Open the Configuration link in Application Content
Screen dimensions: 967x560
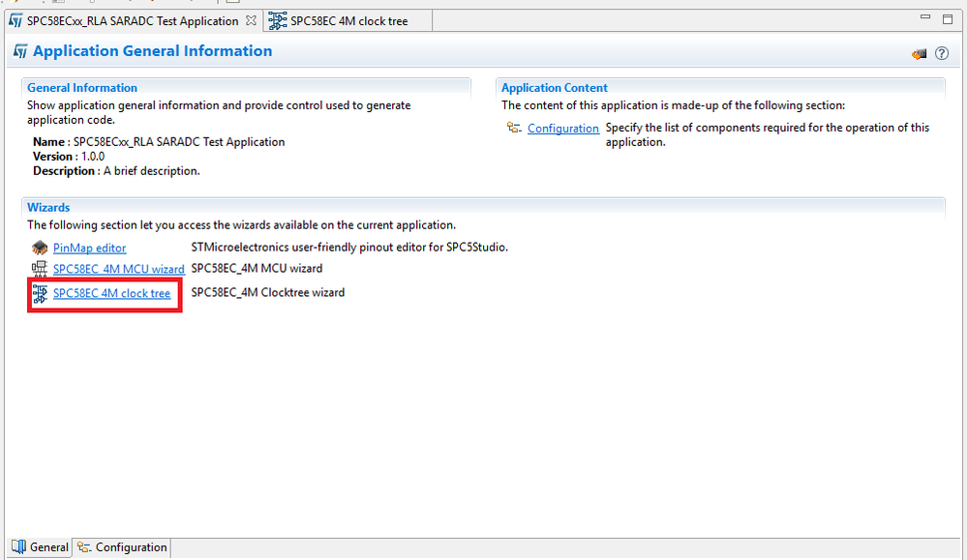(563, 128)
